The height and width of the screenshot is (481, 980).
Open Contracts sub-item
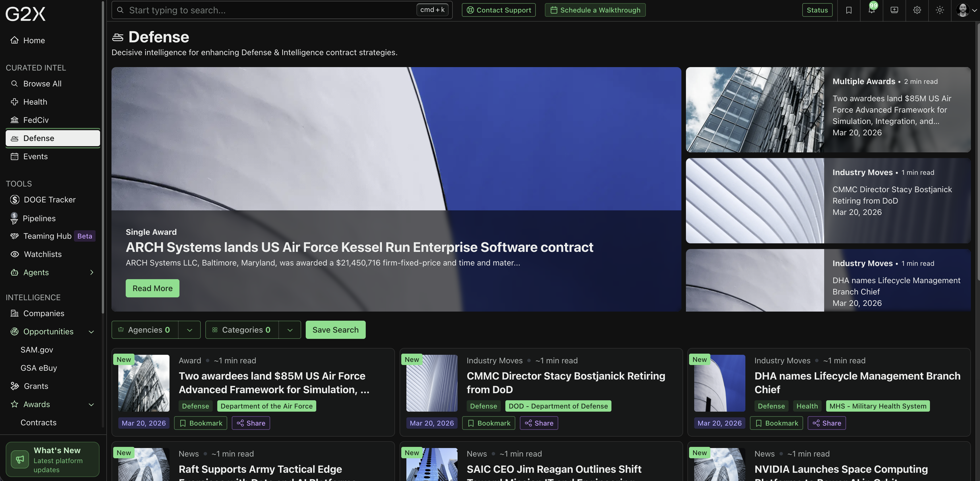(38, 423)
